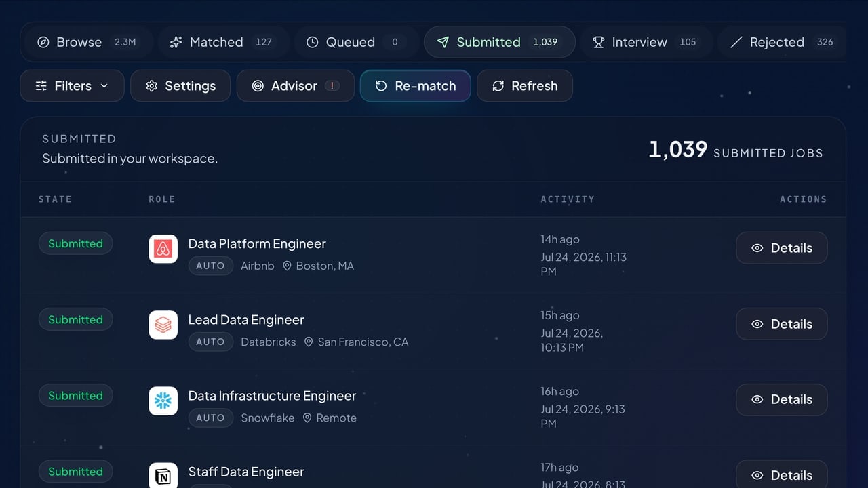Open the Data Infrastructure Engineer role title
This screenshot has width=868, height=488.
(272, 396)
